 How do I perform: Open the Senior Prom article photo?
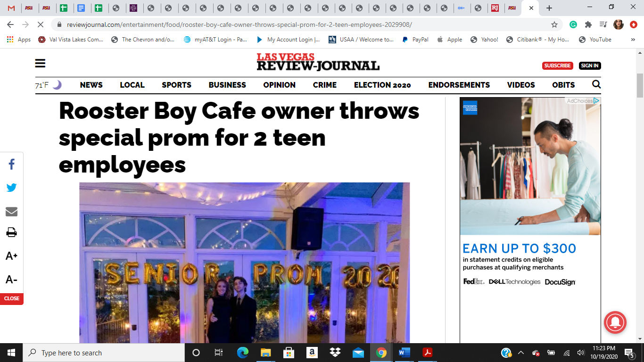(244, 263)
